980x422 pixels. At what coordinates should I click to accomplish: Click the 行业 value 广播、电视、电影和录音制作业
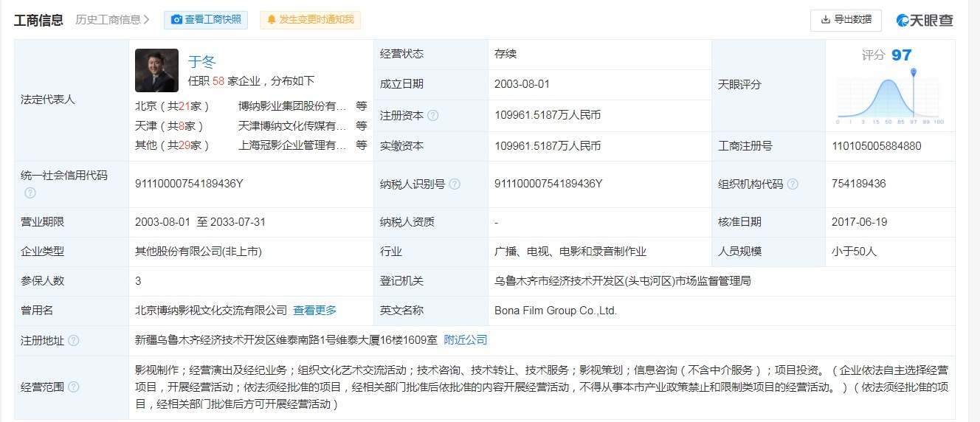click(x=570, y=252)
